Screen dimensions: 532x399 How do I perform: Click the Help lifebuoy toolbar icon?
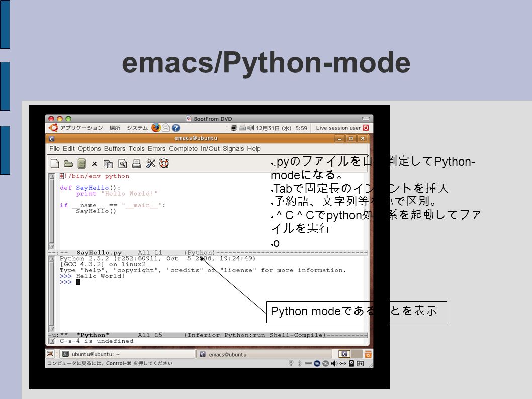(164, 164)
